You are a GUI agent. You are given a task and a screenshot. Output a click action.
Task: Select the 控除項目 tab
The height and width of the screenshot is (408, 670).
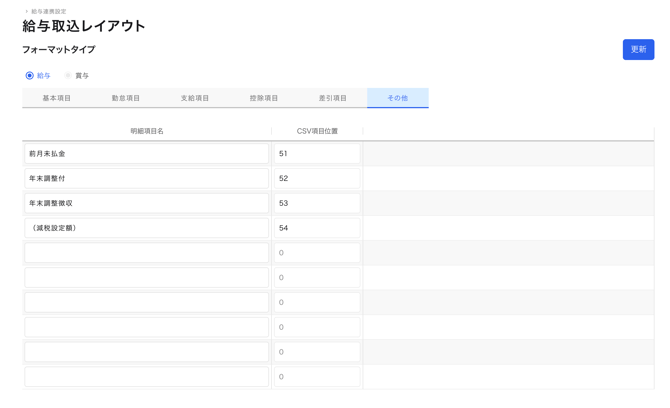[263, 98]
